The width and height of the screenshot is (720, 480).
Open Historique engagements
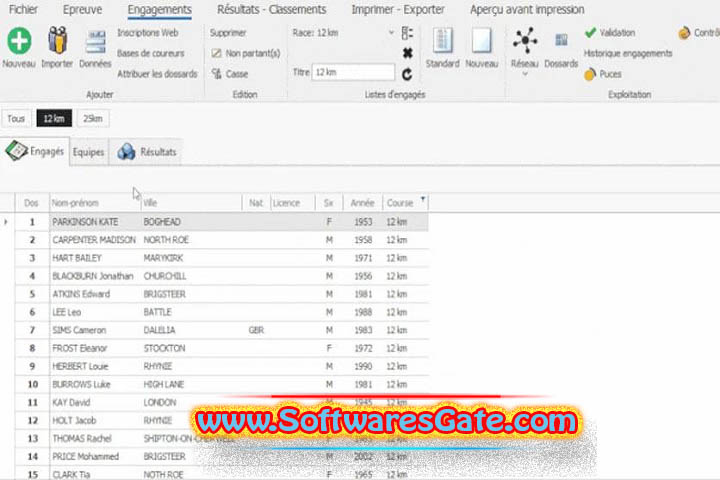(x=628, y=53)
